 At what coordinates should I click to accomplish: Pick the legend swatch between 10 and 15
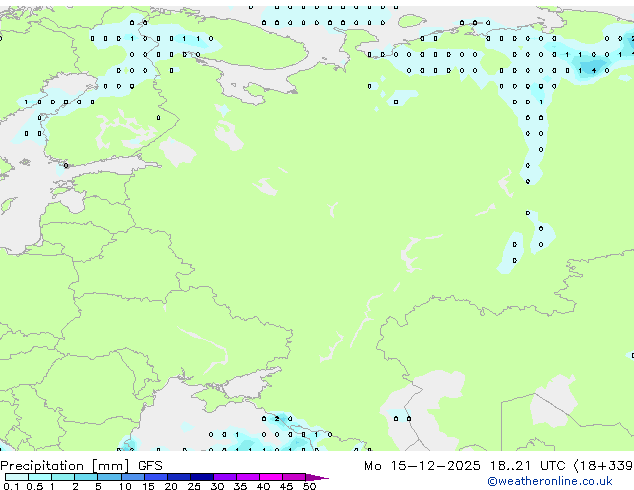pyautogui.click(x=133, y=477)
